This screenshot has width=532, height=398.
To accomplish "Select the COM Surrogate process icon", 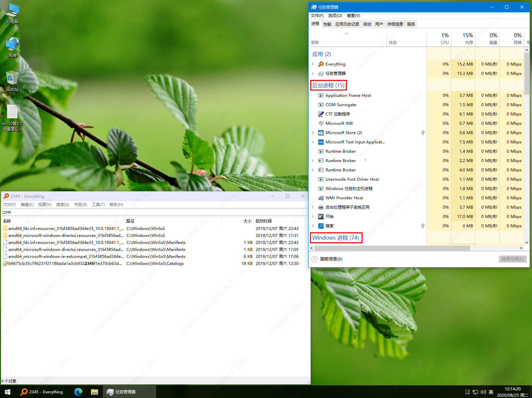I will (321, 105).
